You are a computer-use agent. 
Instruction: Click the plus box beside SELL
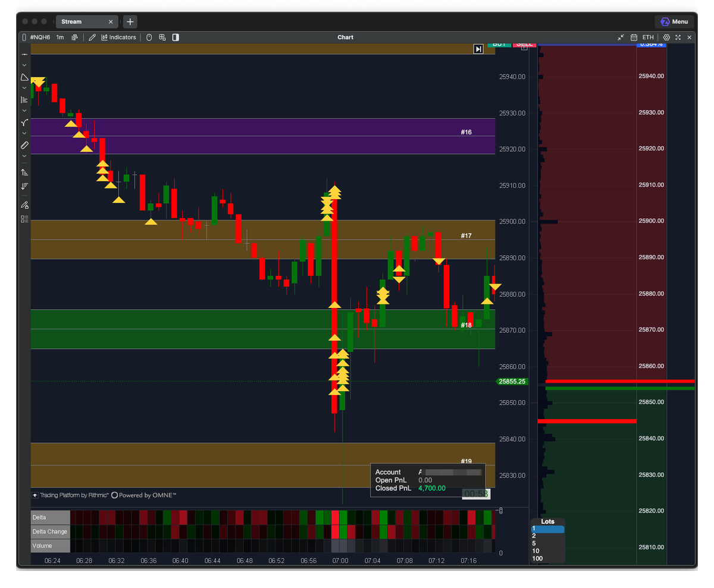coord(524,47)
